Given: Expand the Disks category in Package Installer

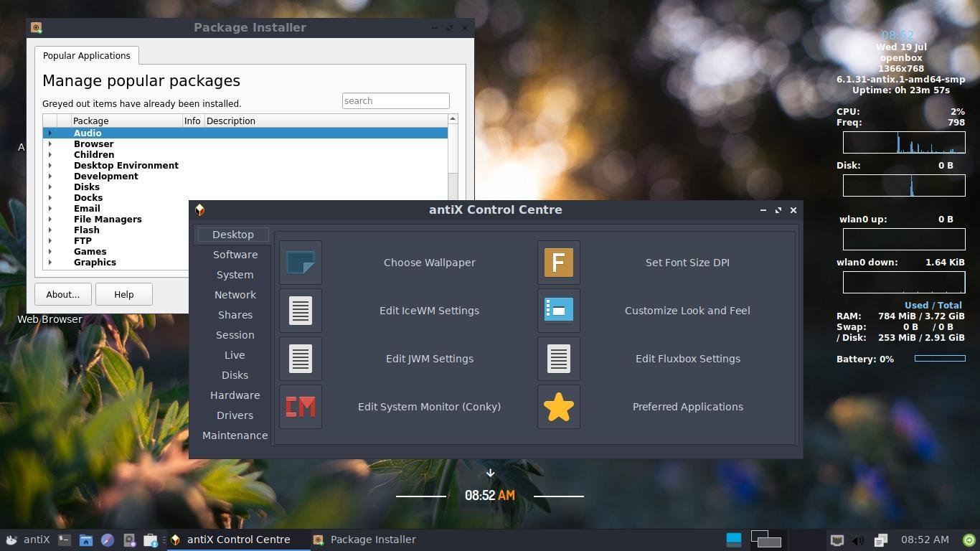Looking at the screenshot, I should [x=50, y=187].
